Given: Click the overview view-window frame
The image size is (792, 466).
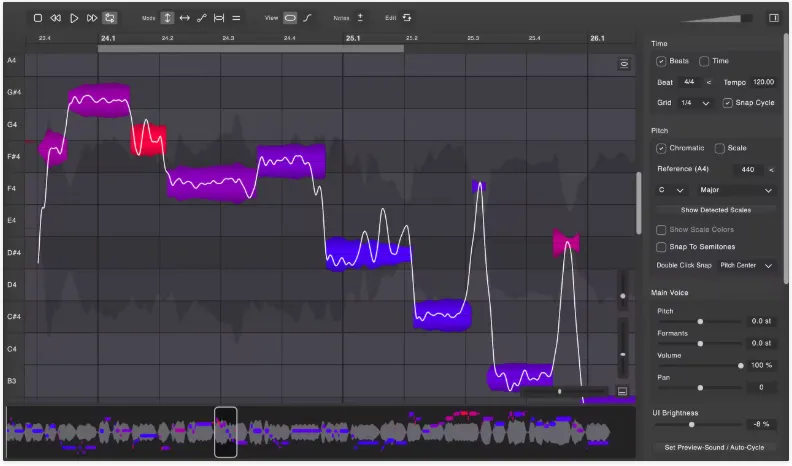Looking at the screenshot, I should click(225, 432).
